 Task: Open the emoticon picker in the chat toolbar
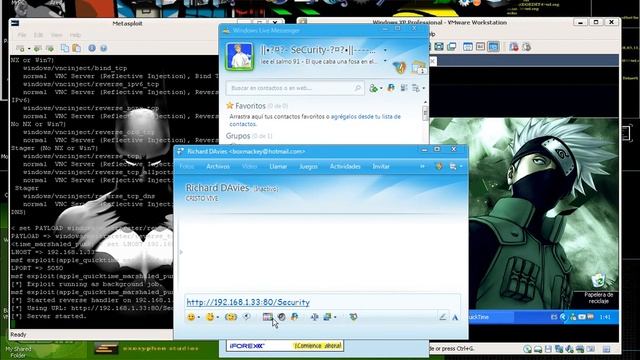191,317
